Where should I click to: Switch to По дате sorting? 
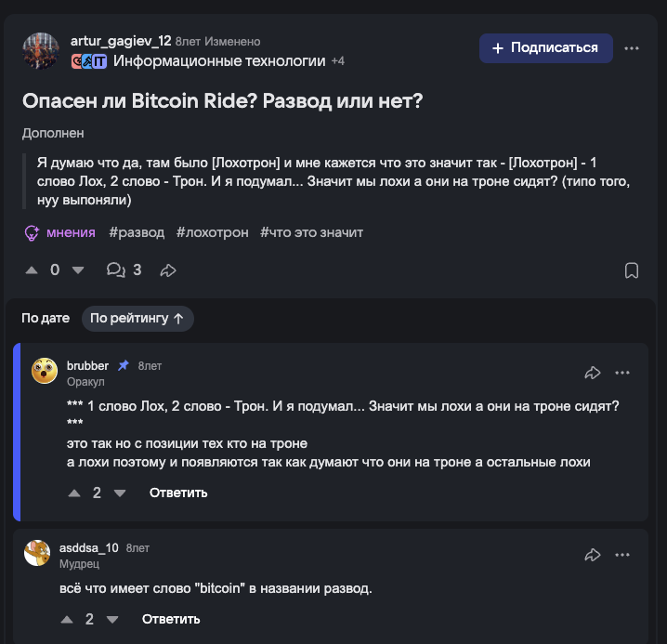[x=46, y=318]
